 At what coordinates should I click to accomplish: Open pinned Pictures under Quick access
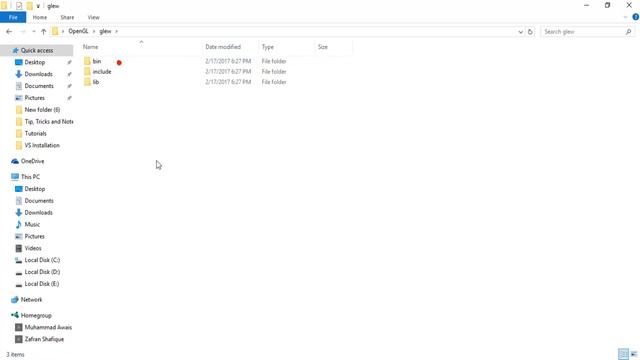click(x=34, y=98)
